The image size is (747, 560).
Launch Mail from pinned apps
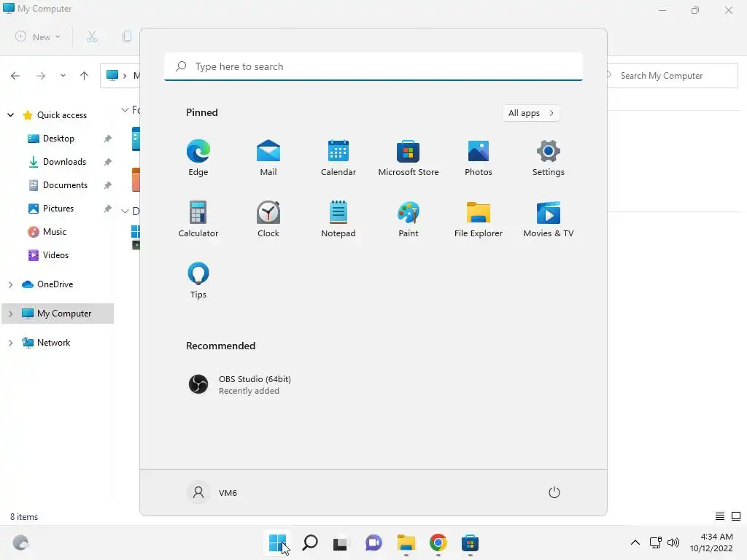coord(268,157)
